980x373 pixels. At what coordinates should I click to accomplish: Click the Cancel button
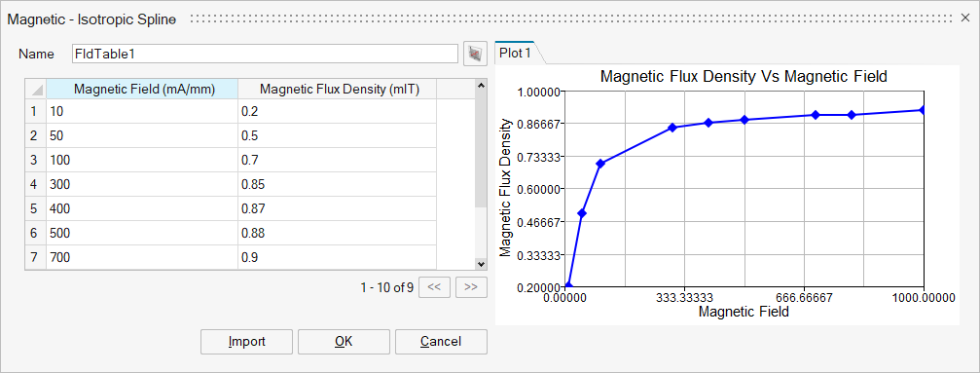click(441, 342)
